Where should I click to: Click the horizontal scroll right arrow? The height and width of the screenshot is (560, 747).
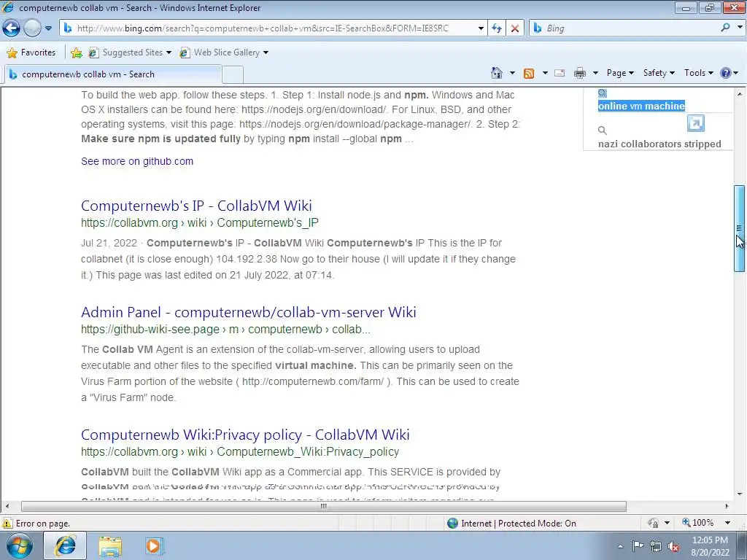click(727, 506)
